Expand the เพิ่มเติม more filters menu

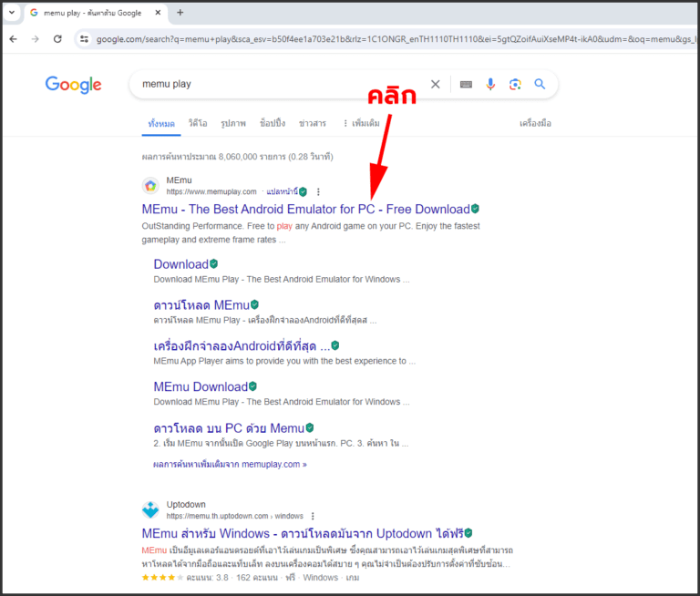[x=361, y=123]
